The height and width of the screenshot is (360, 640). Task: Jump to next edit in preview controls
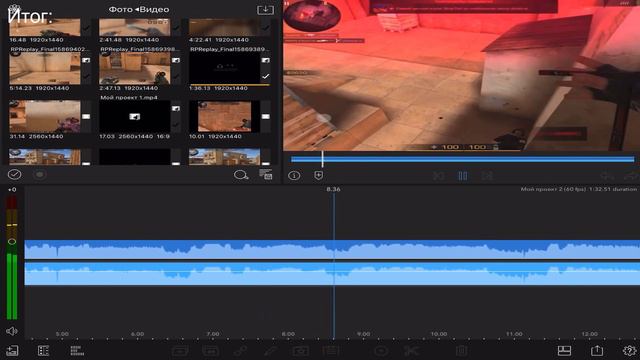tap(487, 176)
